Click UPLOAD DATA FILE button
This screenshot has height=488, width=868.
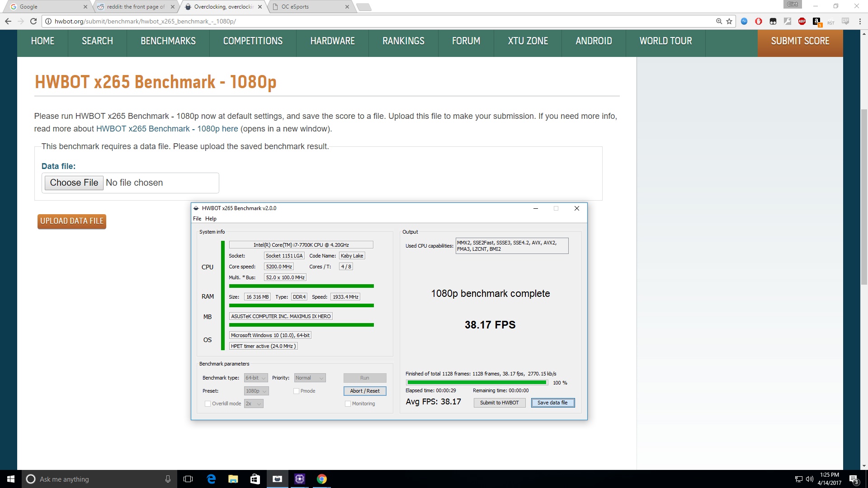(x=72, y=221)
